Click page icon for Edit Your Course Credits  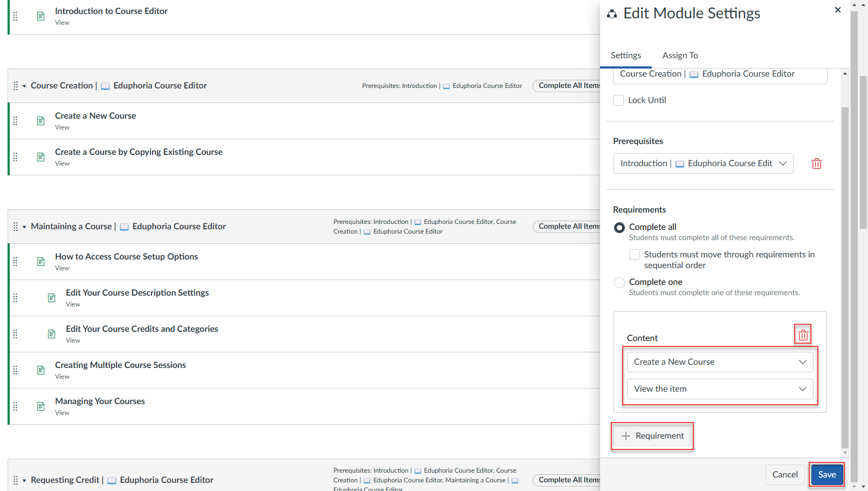(x=52, y=334)
